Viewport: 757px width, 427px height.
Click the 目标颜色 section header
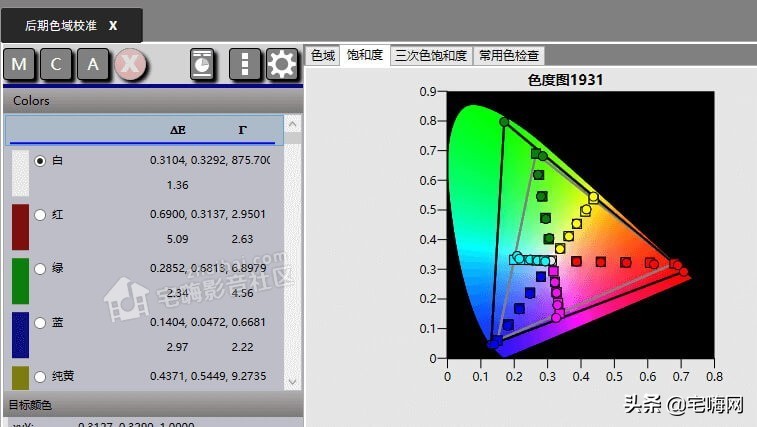(x=153, y=405)
